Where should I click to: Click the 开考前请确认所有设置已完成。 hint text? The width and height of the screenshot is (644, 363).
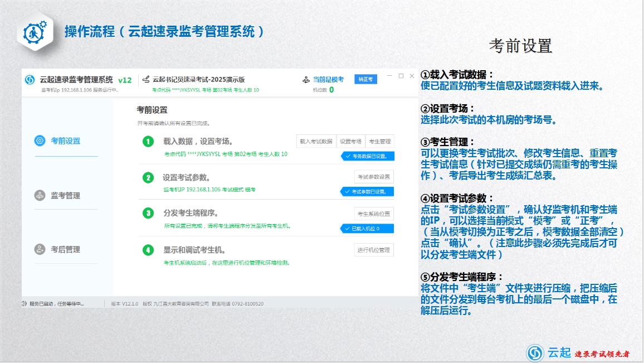tap(174, 123)
